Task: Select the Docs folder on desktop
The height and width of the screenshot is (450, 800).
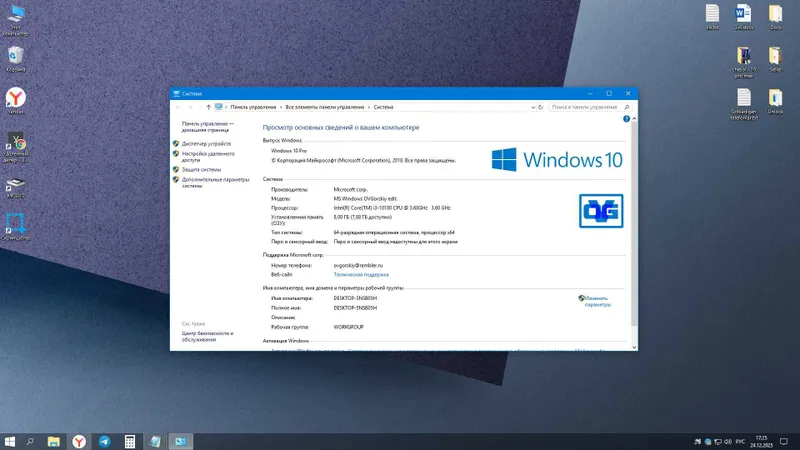Action: pyautogui.click(x=776, y=17)
